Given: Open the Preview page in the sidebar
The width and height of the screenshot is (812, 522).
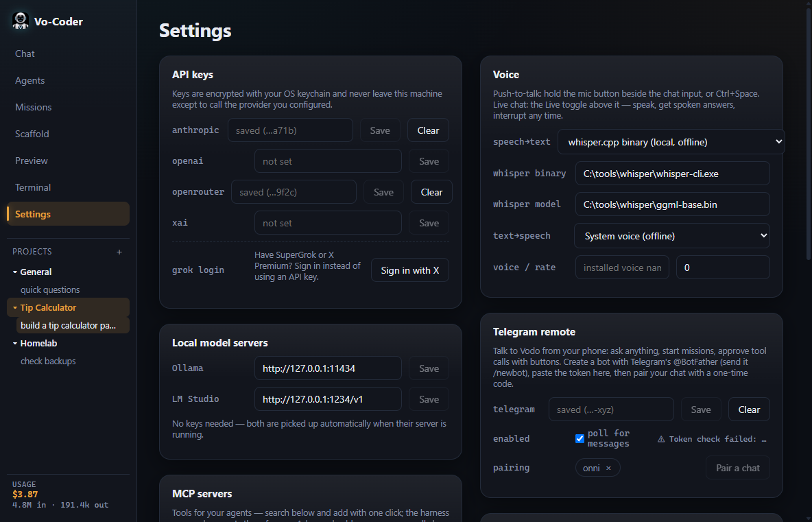Looking at the screenshot, I should [x=68, y=161].
